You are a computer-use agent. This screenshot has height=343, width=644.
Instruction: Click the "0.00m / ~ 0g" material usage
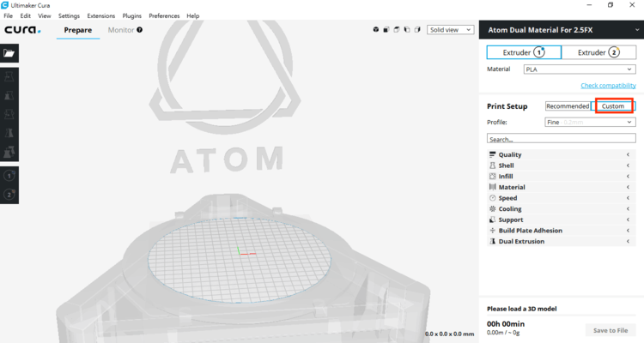tap(503, 333)
